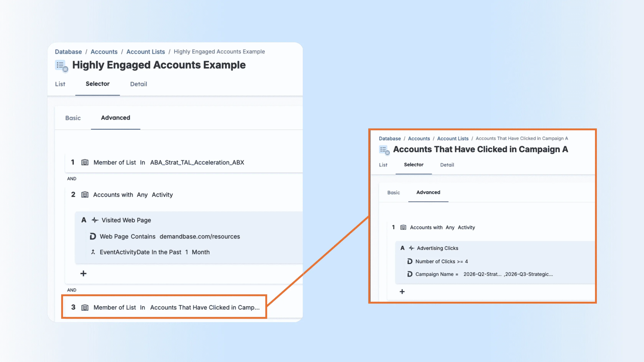Change '>=' operator for Number of Clicks

click(x=460, y=262)
